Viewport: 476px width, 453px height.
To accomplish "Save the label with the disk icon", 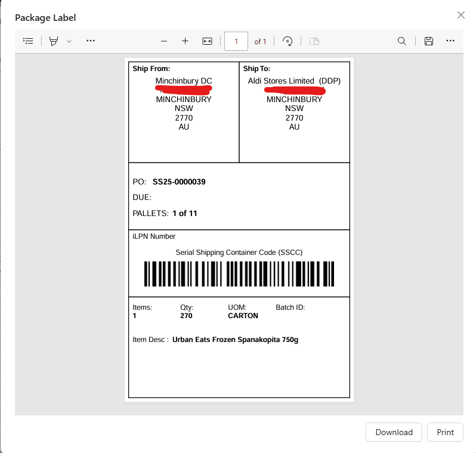I will (x=428, y=41).
